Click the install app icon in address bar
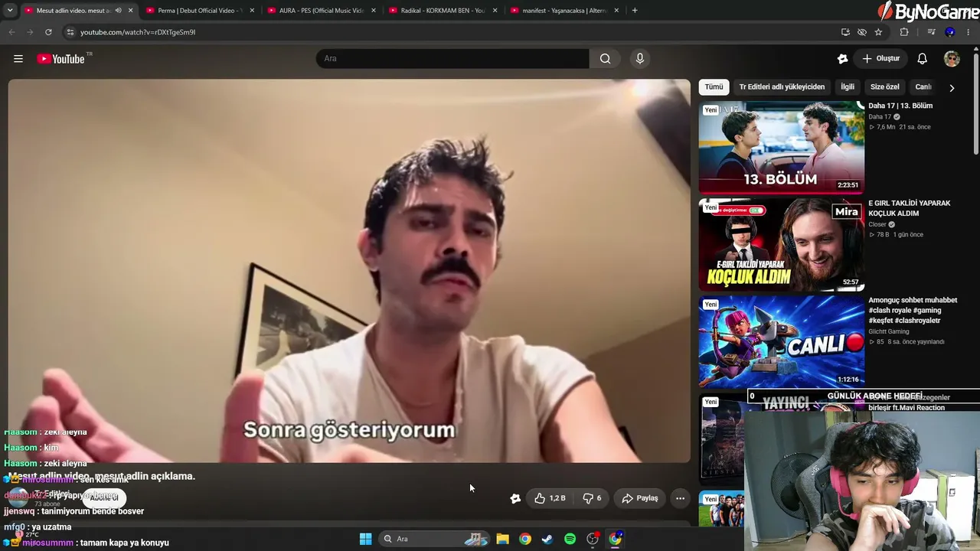980x551 pixels. coord(845,32)
